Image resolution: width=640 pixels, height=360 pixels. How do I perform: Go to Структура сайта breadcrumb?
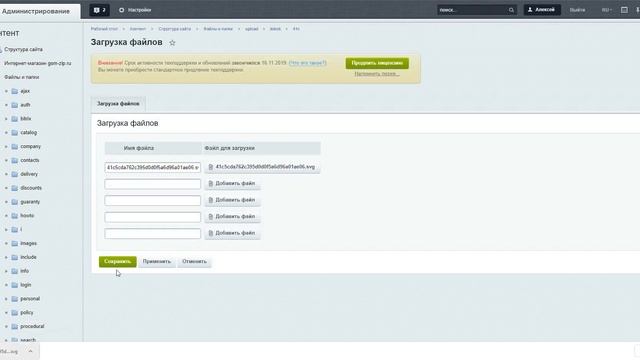tap(175, 29)
